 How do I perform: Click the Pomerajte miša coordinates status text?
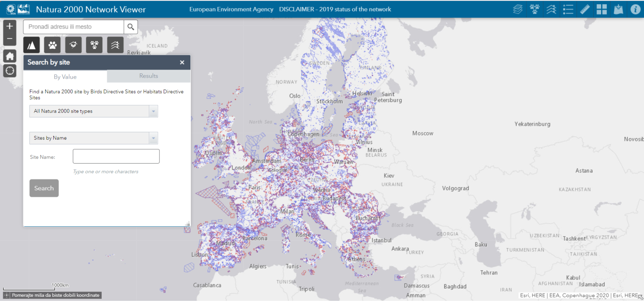click(x=56, y=295)
